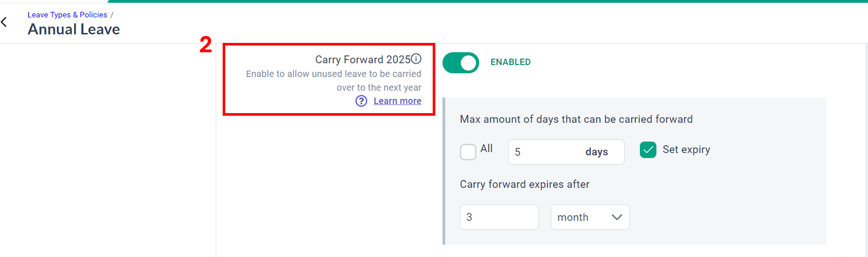The image size is (868, 257).
Task: Open the Learn more link
Action: [397, 101]
